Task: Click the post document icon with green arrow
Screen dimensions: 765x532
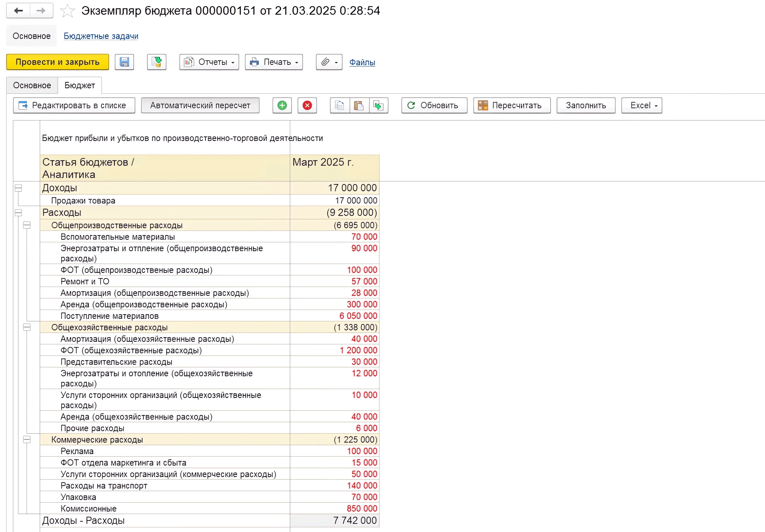Action: tap(157, 62)
